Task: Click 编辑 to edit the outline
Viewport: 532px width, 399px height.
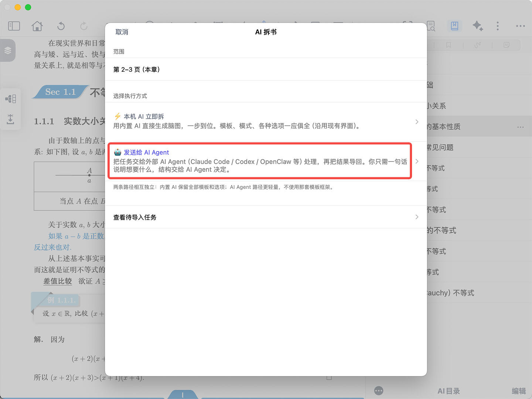Action: pyautogui.click(x=519, y=391)
